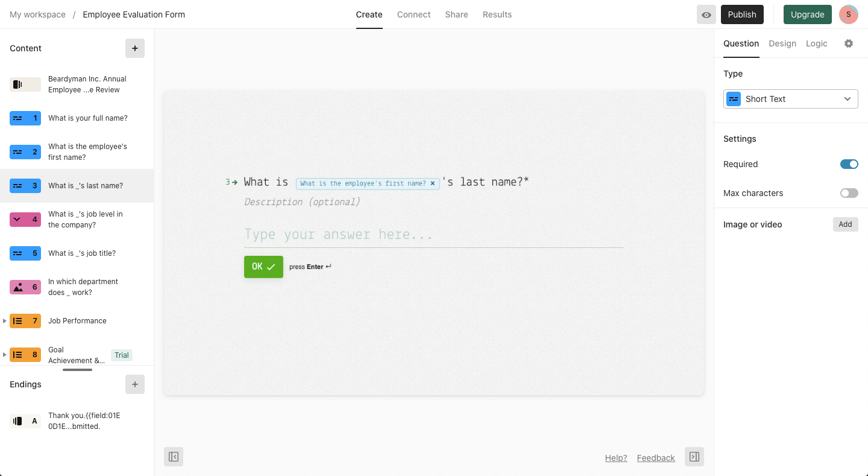Enable the Max characters toggle
The image size is (868, 476).
(x=849, y=193)
